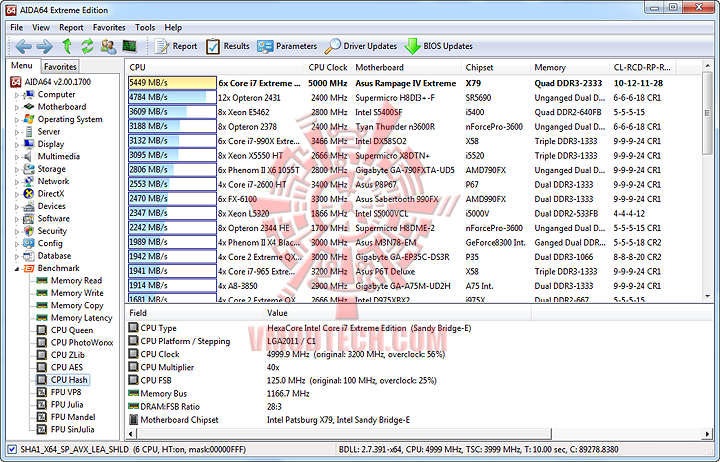Go back with the blue left arrow
The width and height of the screenshot is (720, 462).
click(x=23, y=46)
